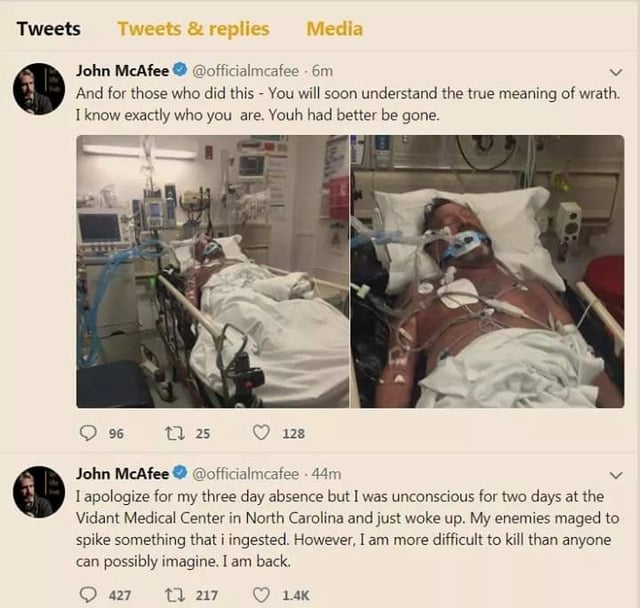Reply to the apology tweet

[x=87, y=595]
